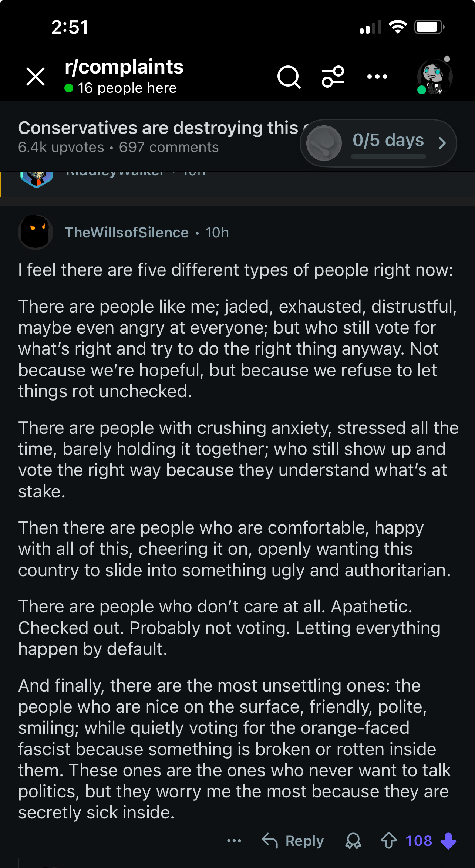Tap the post title 'Conservatives are destroying this'

[158, 128]
